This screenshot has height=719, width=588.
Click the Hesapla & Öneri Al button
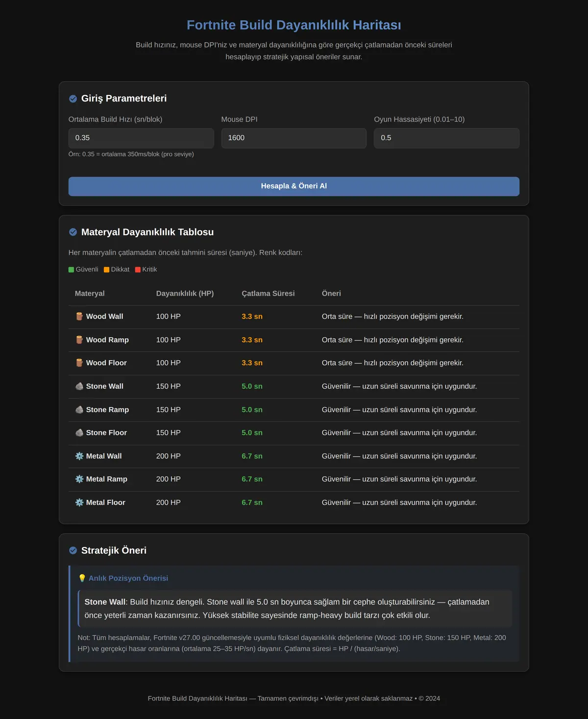pyautogui.click(x=294, y=186)
